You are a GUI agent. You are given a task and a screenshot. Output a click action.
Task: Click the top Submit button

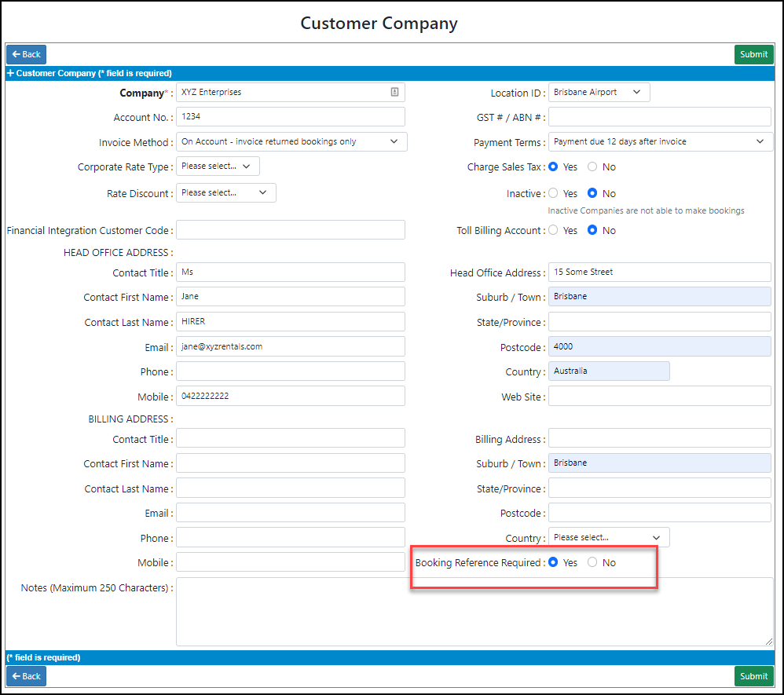[753, 54]
